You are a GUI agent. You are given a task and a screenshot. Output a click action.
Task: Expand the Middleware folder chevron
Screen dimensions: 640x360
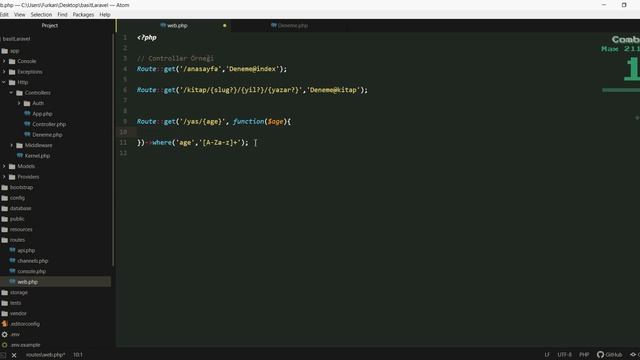11,145
